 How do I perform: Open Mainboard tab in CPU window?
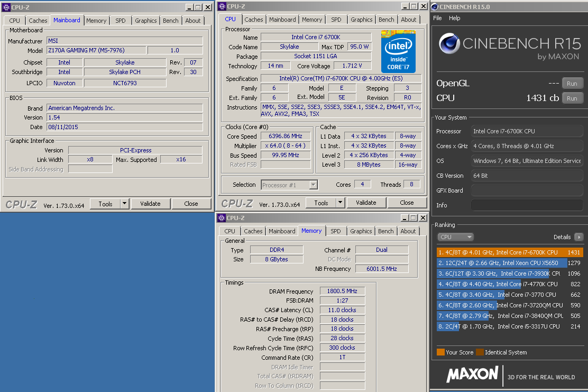(282, 20)
